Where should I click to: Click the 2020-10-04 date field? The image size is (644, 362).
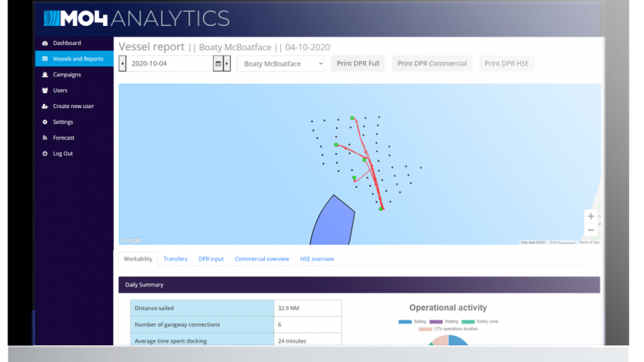click(x=169, y=64)
